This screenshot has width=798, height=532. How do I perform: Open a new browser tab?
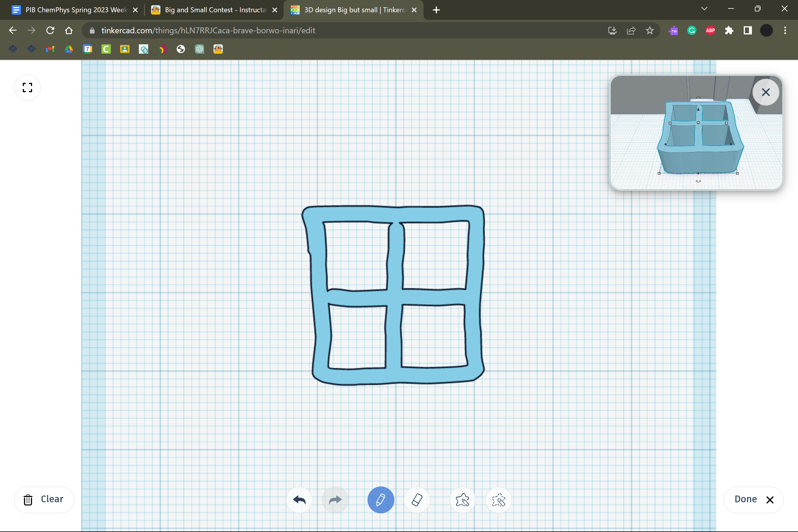(x=436, y=10)
